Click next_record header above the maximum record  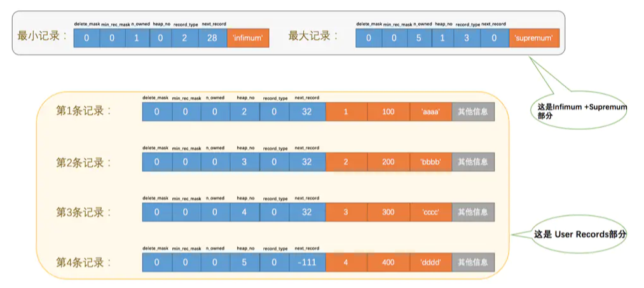tap(494, 24)
